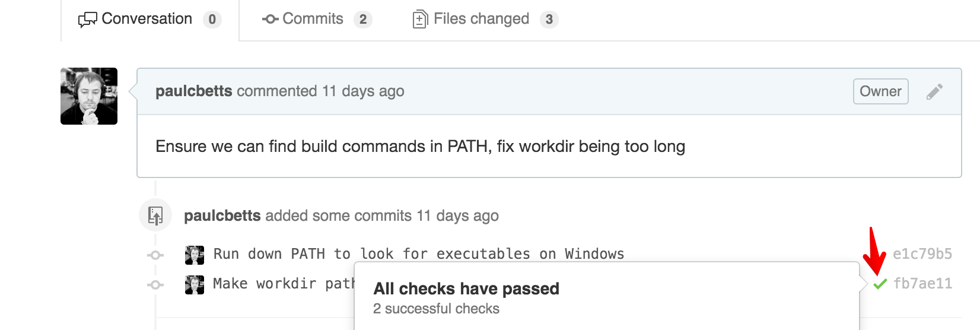The width and height of the screenshot is (980, 330).
Task: Click paulcbetts in the added commits line
Action: [222, 215]
